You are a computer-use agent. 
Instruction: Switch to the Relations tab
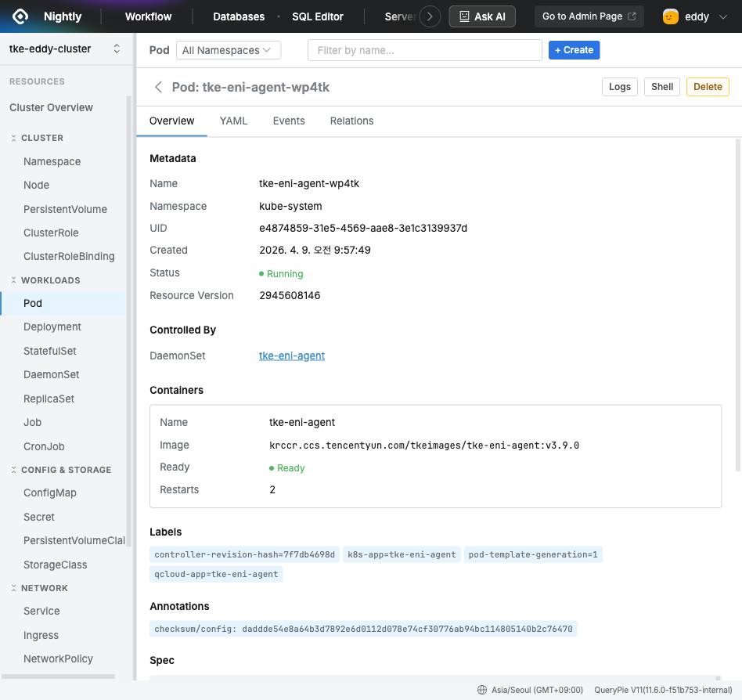[x=351, y=121]
